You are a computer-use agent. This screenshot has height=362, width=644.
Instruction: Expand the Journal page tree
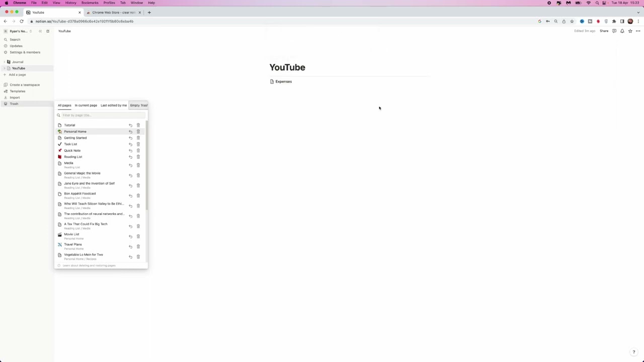pyautogui.click(x=4, y=62)
